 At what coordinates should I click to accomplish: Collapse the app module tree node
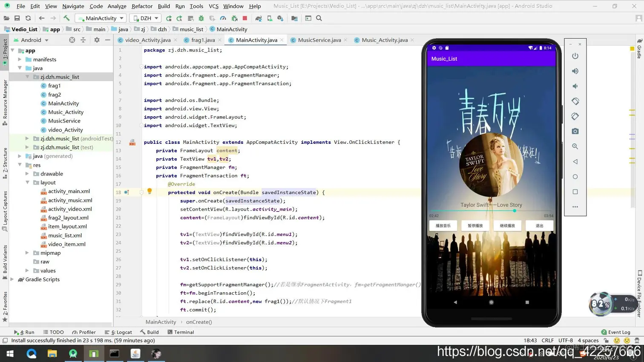(x=13, y=50)
